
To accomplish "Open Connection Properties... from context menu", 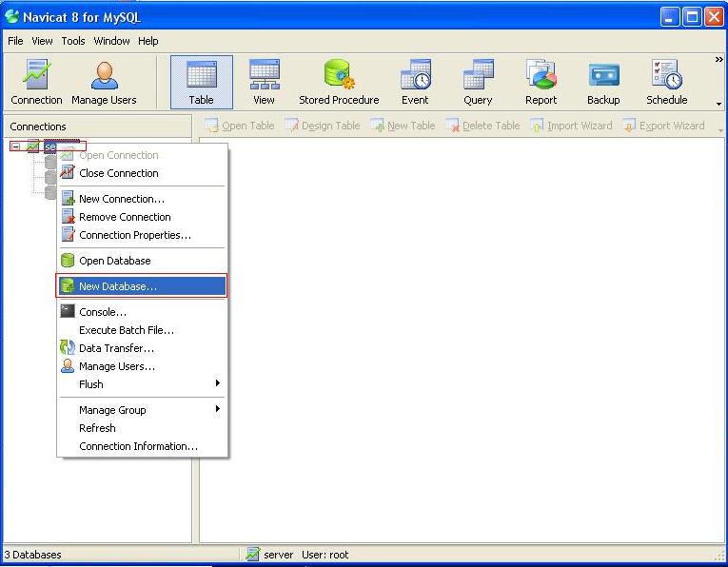I will (142, 235).
